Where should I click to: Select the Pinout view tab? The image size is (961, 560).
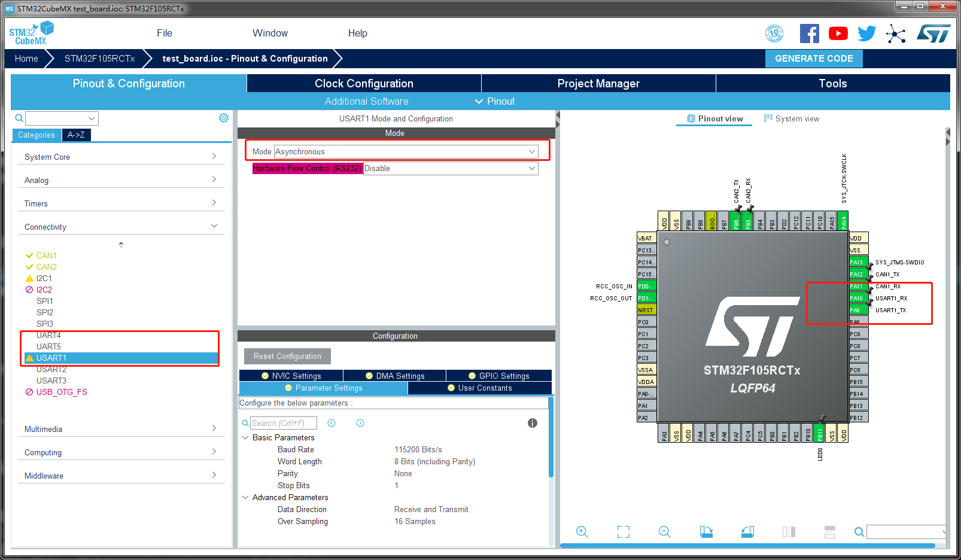(714, 118)
